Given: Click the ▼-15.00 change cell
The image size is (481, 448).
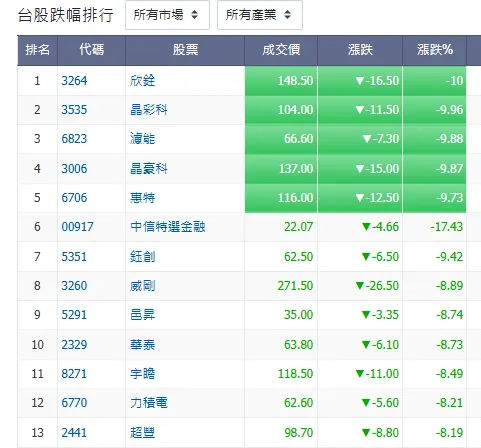Looking at the screenshot, I should [360, 169].
